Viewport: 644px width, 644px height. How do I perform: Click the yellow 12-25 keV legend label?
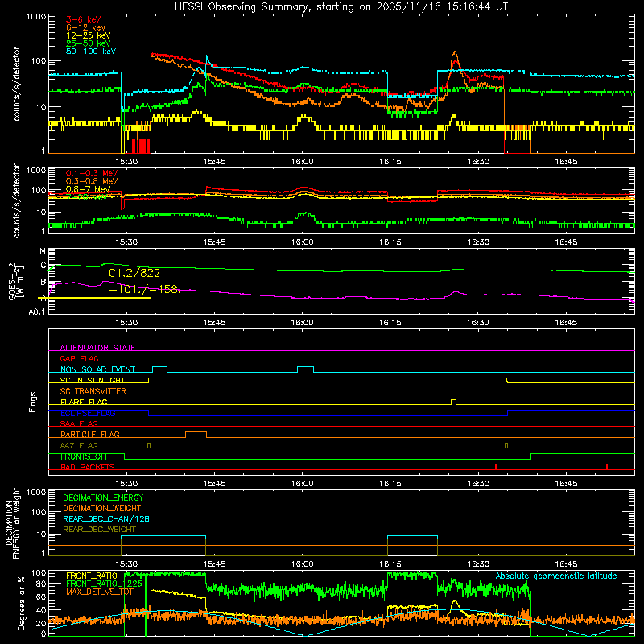coord(89,35)
